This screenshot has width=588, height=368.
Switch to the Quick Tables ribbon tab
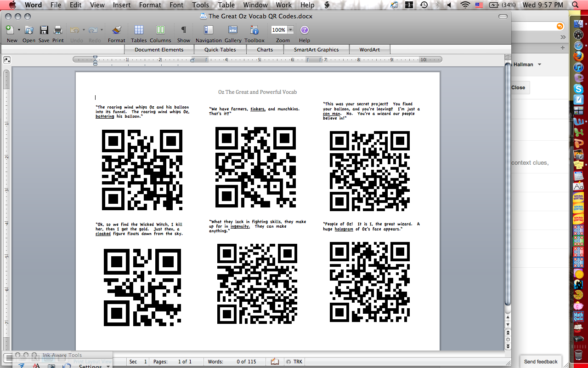pos(220,49)
